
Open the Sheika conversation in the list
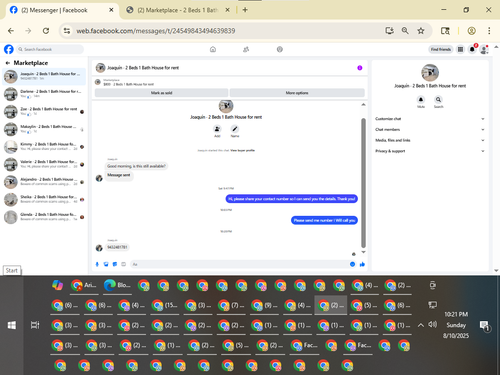(x=44, y=199)
